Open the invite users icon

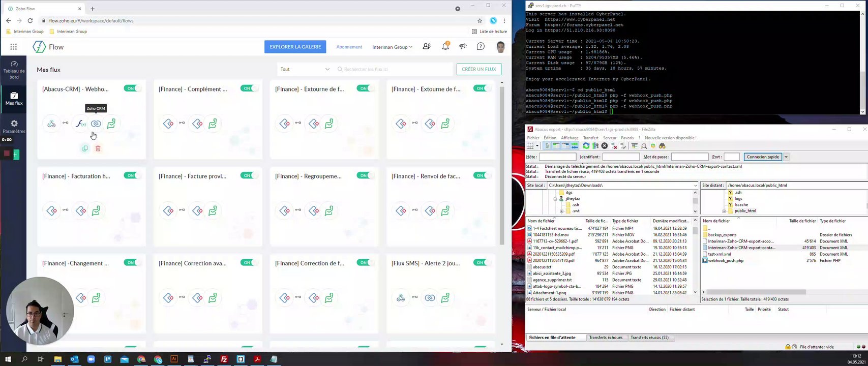pyautogui.click(x=427, y=46)
